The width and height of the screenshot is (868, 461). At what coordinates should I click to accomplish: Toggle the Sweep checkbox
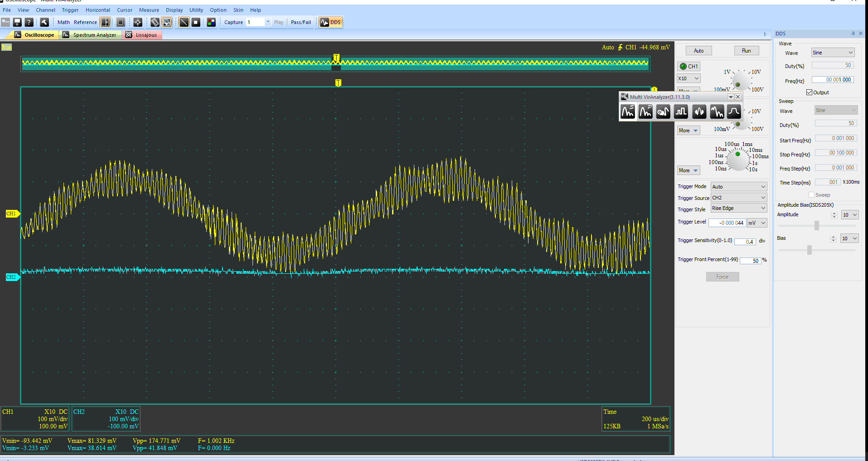(811, 195)
